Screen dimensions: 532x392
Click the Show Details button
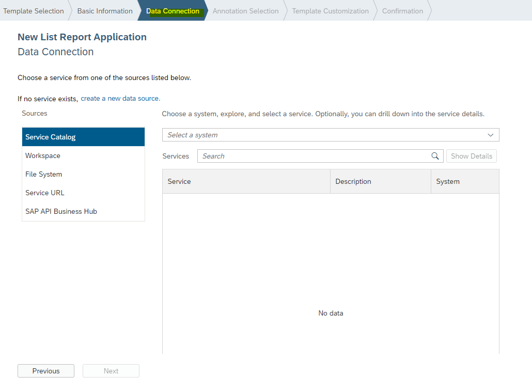pos(471,156)
